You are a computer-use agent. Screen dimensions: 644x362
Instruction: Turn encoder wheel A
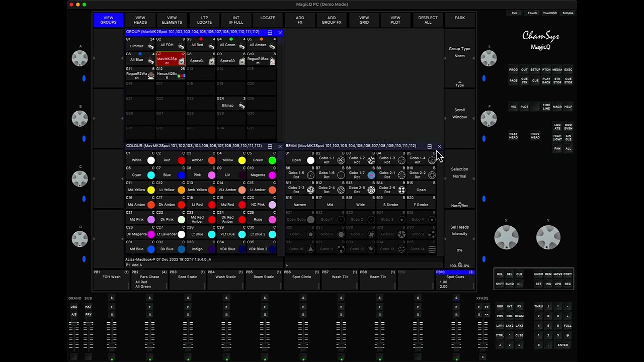point(79,58)
